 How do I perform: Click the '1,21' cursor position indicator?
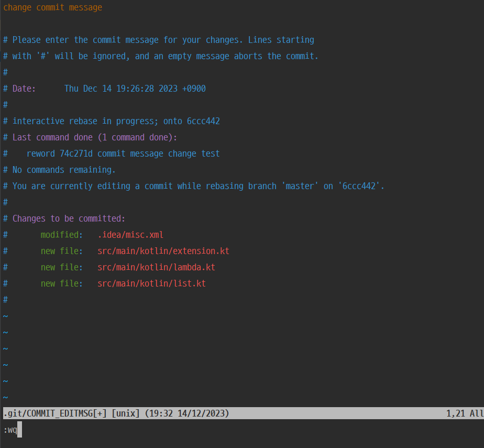tap(456, 413)
